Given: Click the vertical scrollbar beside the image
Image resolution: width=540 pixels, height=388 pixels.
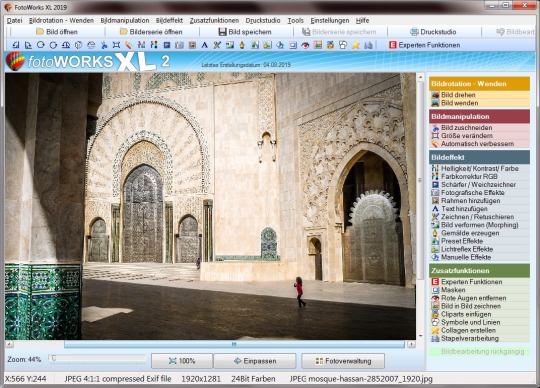Looking at the screenshot, I should 420,179.
